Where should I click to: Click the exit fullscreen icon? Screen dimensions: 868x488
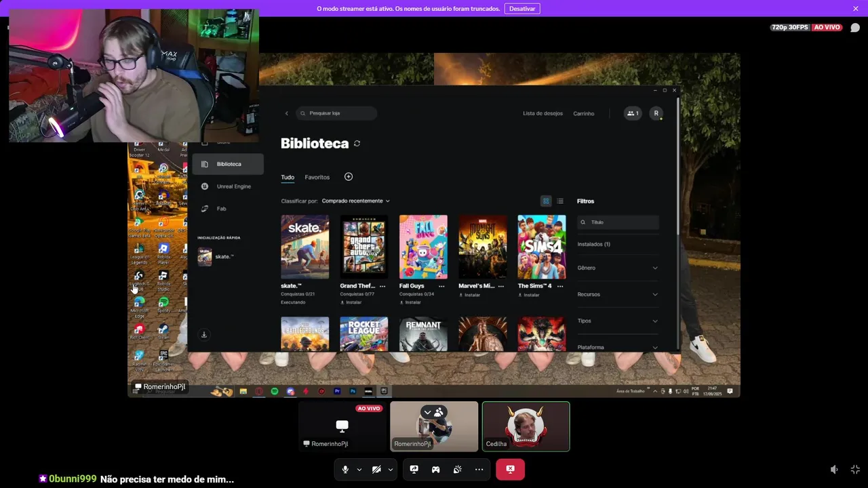(855, 469)
